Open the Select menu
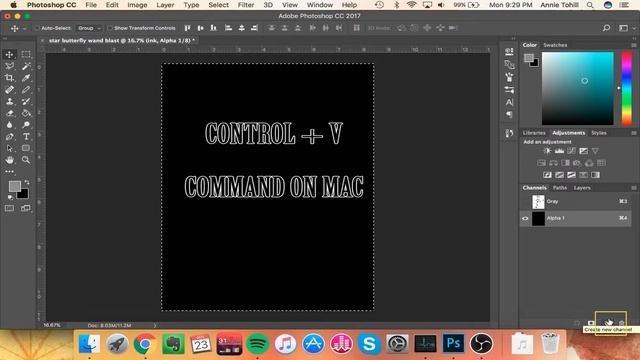Screen dimensions: 640x360 pyautogui.click(x=218, y=5)
